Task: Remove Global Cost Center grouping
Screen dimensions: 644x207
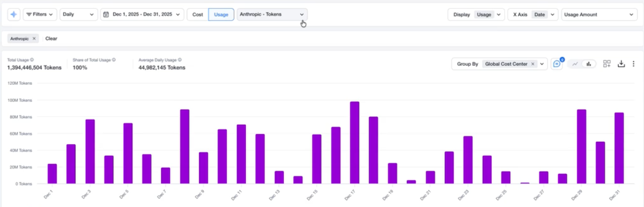Action: click(x=533, y=64)
